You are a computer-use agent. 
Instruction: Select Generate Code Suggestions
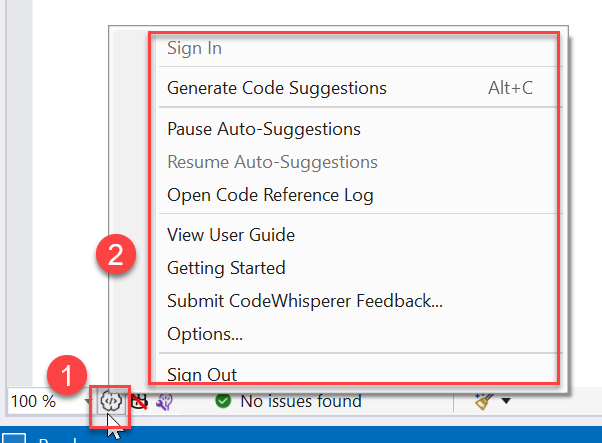(x=276, y=88)
